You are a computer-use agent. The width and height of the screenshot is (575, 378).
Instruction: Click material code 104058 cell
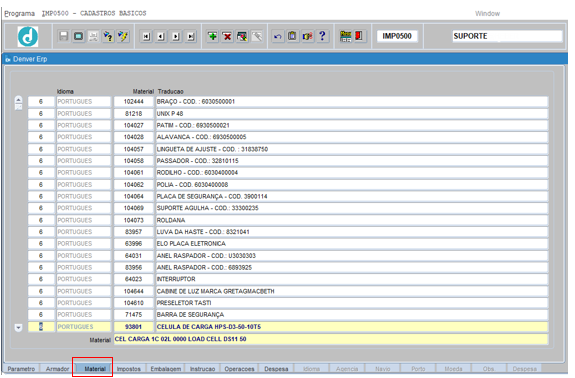[133, 161]
